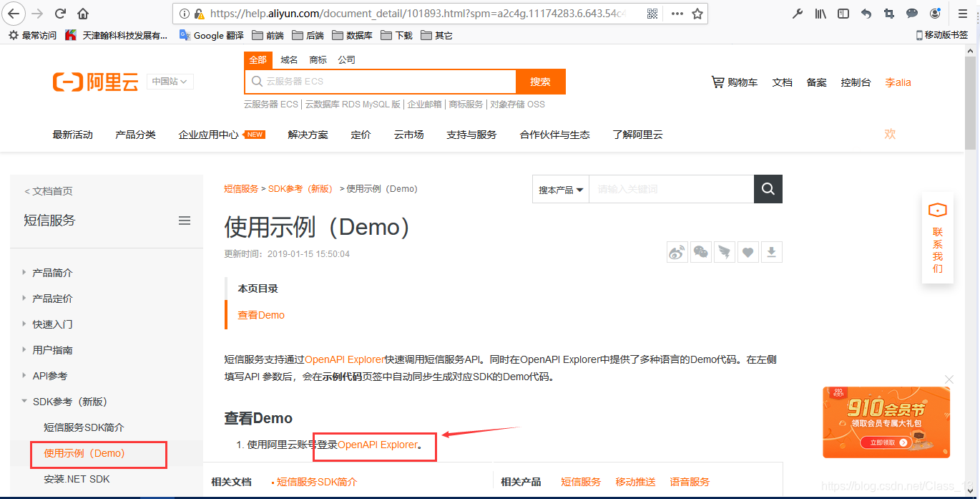The width and height of the screenshot is (980, 499).
Task: Click the 短信服务 breadcrumb link
Action: 241,189
